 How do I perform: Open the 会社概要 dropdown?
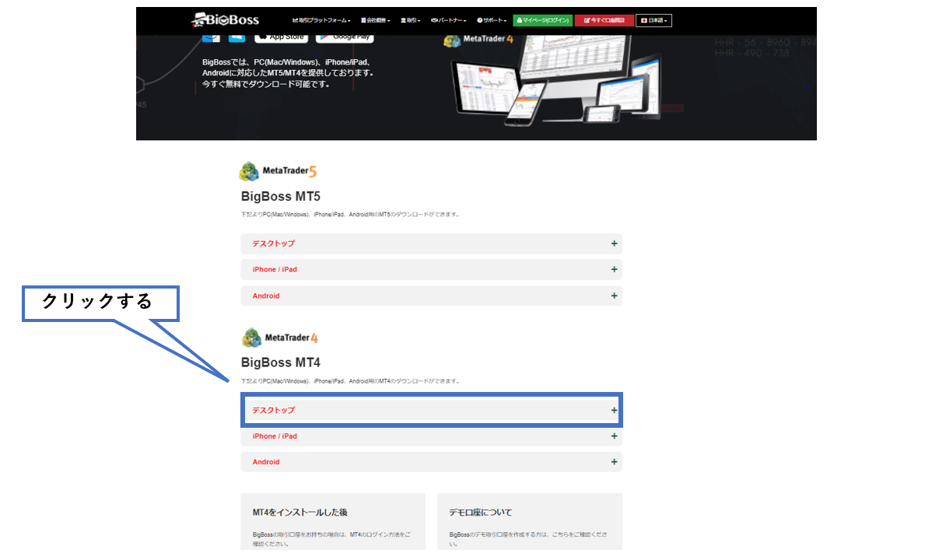375,20
